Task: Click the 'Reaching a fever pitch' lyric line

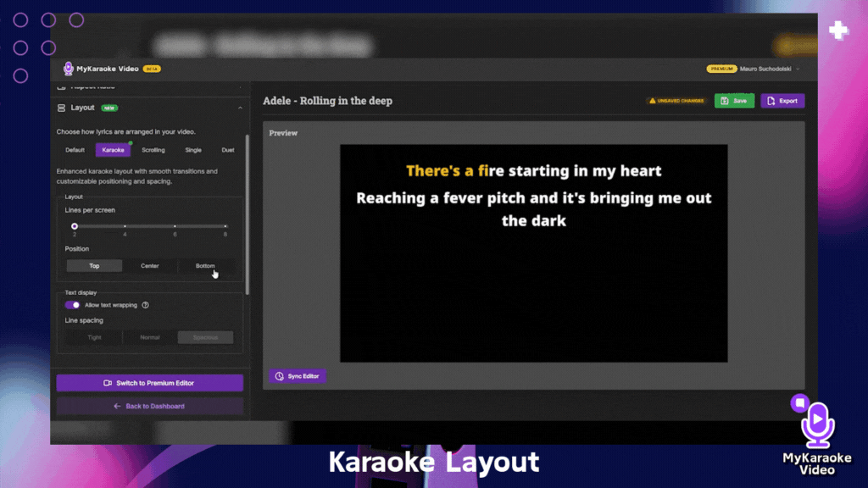Action: click(x=534, y=209)
